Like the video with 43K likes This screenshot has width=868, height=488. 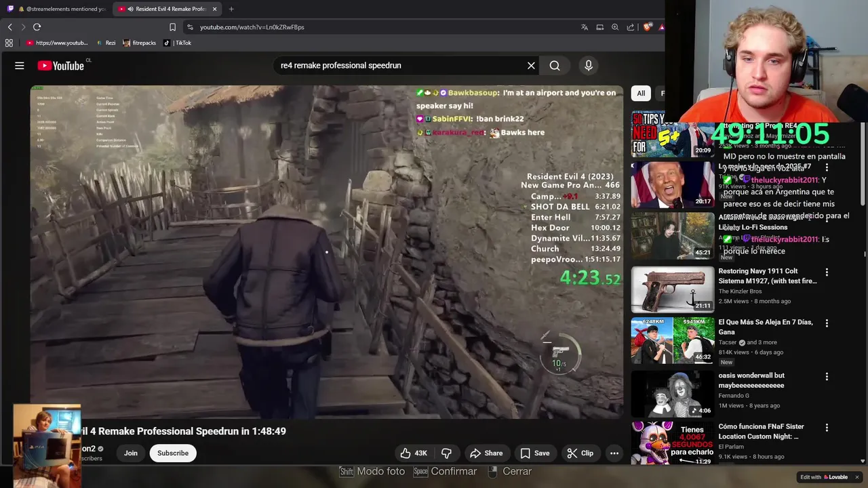pyautogui.click(x=414, y=453)
